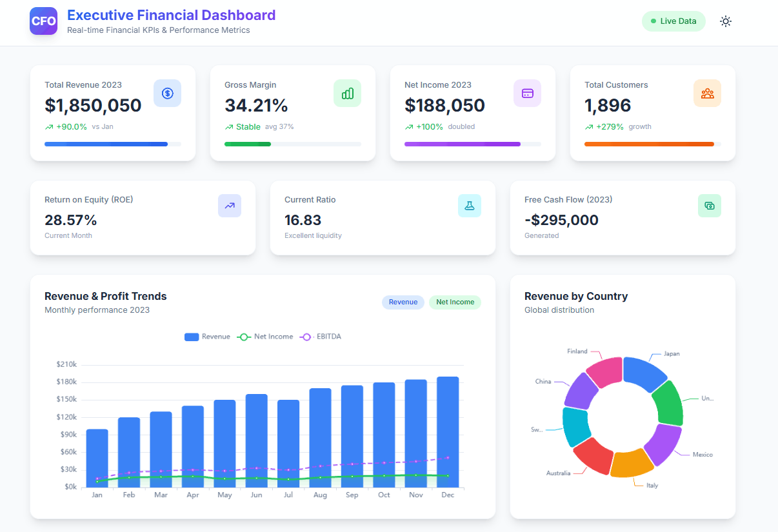The height and width of the screenshot is (532, 778).
Task: Toggle the light/dark theme sun icon
Action: pos(726,21)
